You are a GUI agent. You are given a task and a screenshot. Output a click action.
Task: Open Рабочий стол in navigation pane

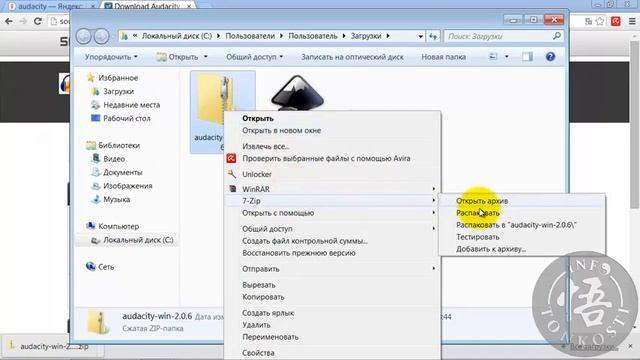(127, 118)
